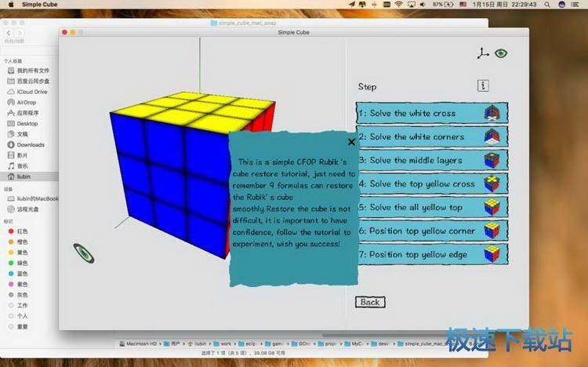Click the blue tag color dot

click(x=10, y=274)
